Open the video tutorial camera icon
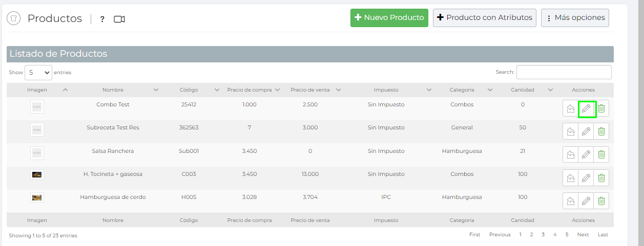Image resolution: width=644 pixels, height=246 pixels. coord(119,19)
